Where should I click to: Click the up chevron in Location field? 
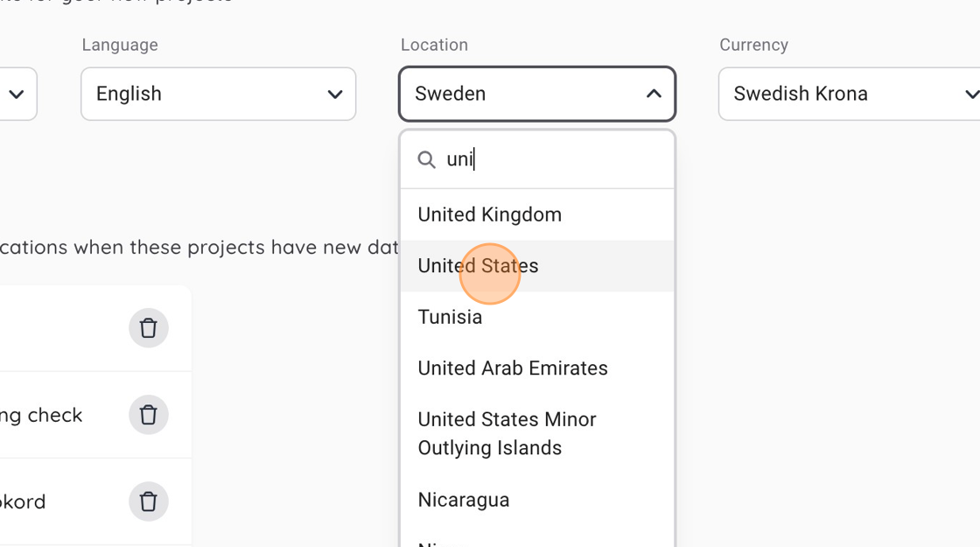tap(654, 94)
